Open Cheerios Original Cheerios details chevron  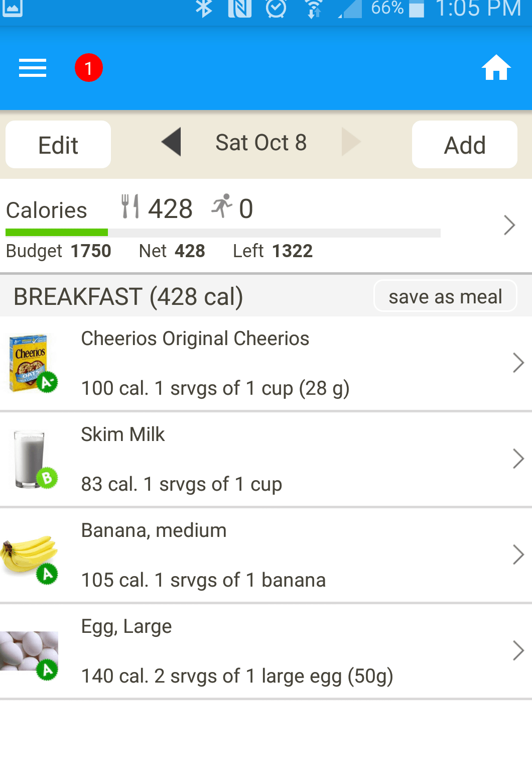pos(518,363)
